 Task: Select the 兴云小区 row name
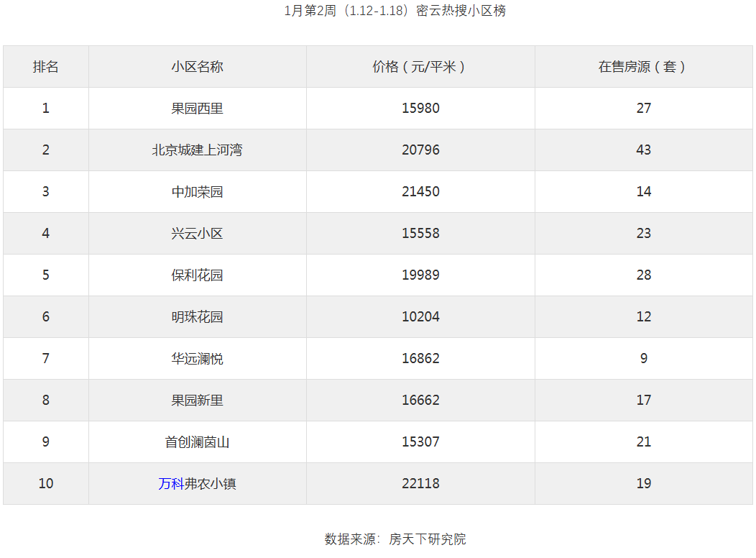tap(198, 234)
